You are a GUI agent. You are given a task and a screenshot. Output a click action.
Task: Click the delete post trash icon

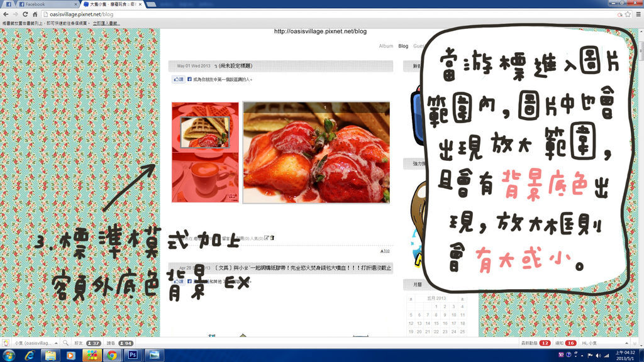[272, 238]
